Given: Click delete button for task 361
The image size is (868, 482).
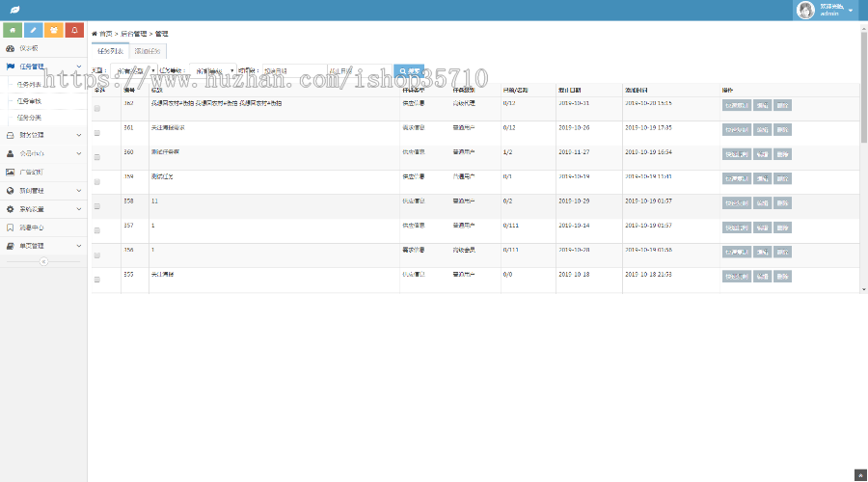Looking at the screenshot, I should (782, 129).
